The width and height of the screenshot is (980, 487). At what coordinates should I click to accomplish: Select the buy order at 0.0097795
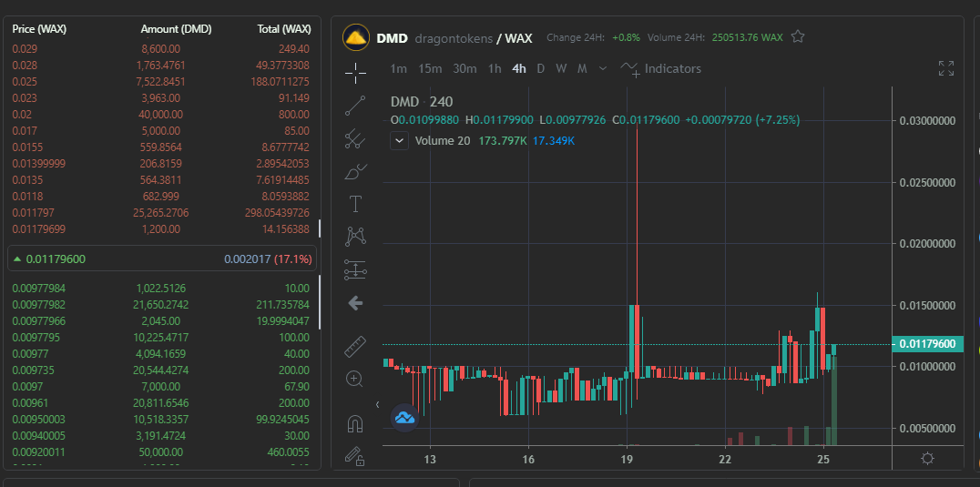(x=162, y=338)
